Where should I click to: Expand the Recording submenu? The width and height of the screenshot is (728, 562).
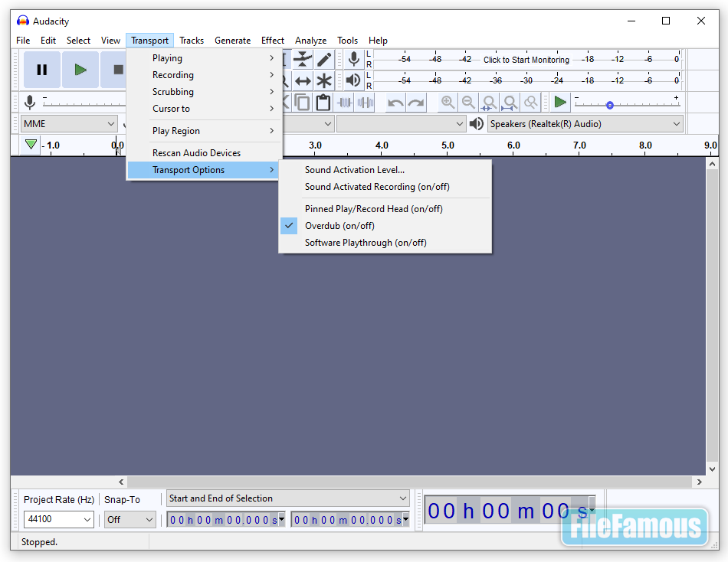pyautogui.click(x=205, y=75)
